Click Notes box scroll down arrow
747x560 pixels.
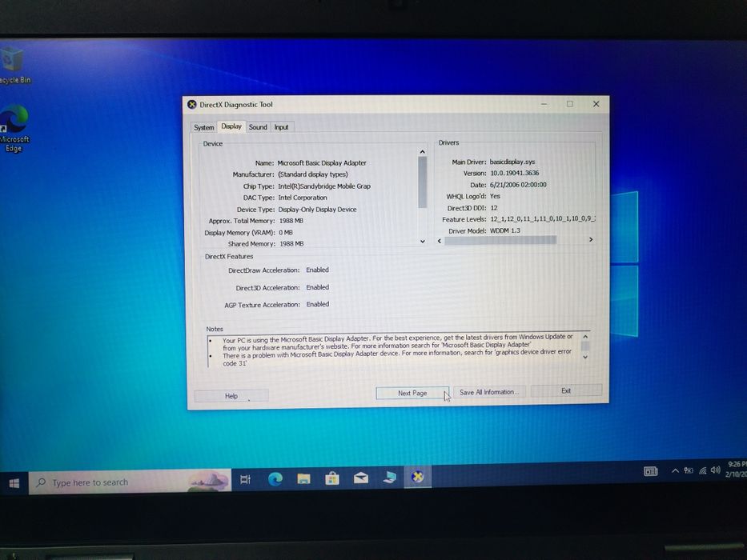click(585, 357)
